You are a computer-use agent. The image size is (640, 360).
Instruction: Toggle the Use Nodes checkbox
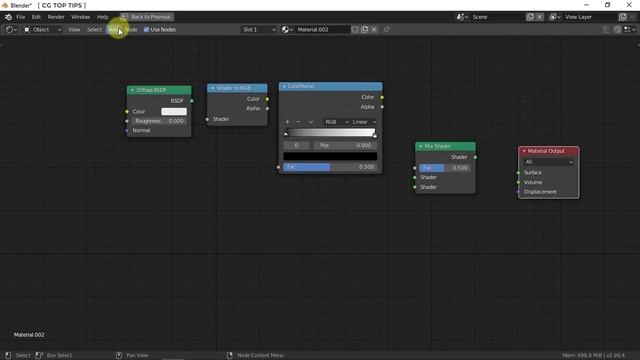click(x=147, y=30)
